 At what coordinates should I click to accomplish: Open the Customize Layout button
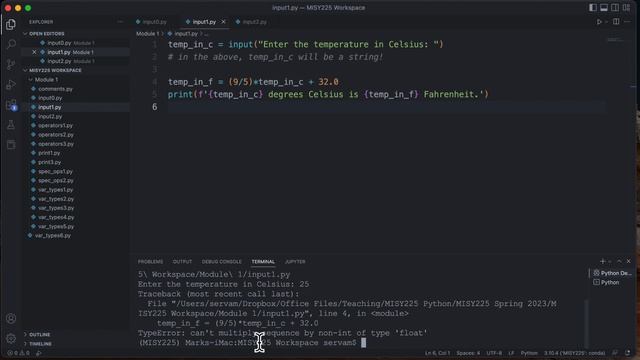(x=626, y=7)
